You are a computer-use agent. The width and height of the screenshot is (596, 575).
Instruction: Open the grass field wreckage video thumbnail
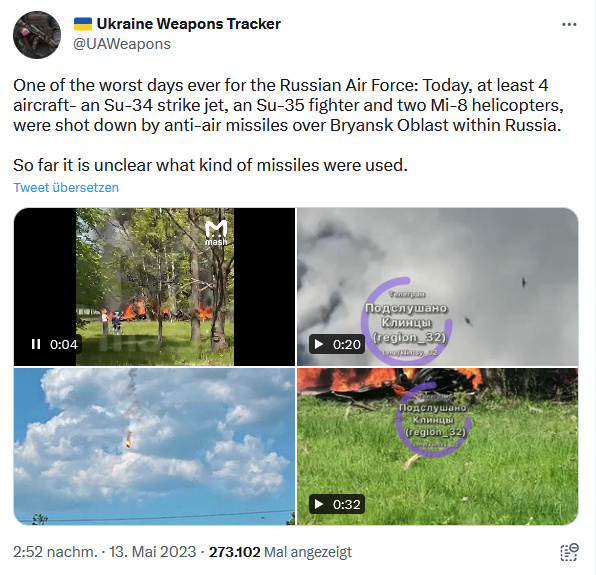tap(437, 446)
